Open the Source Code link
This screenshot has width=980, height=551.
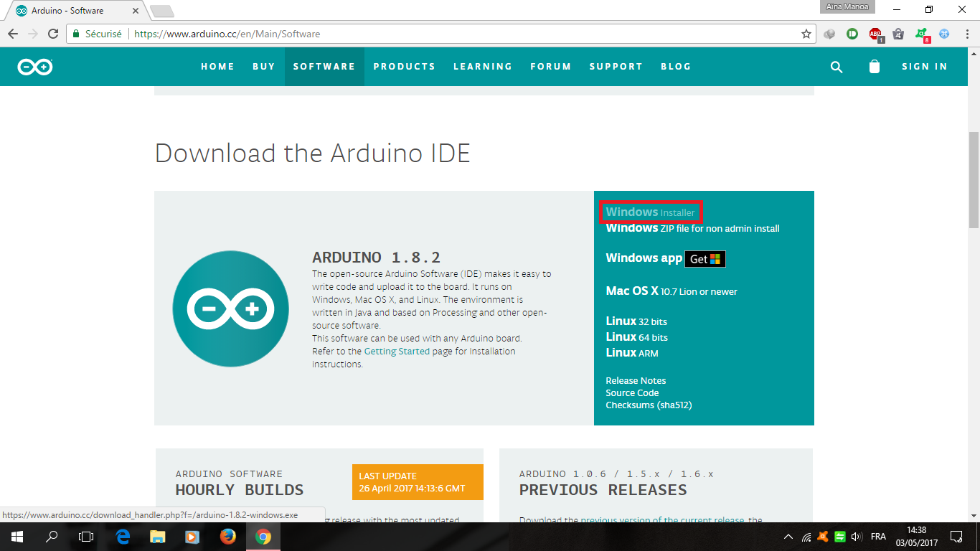click(632, 392)
